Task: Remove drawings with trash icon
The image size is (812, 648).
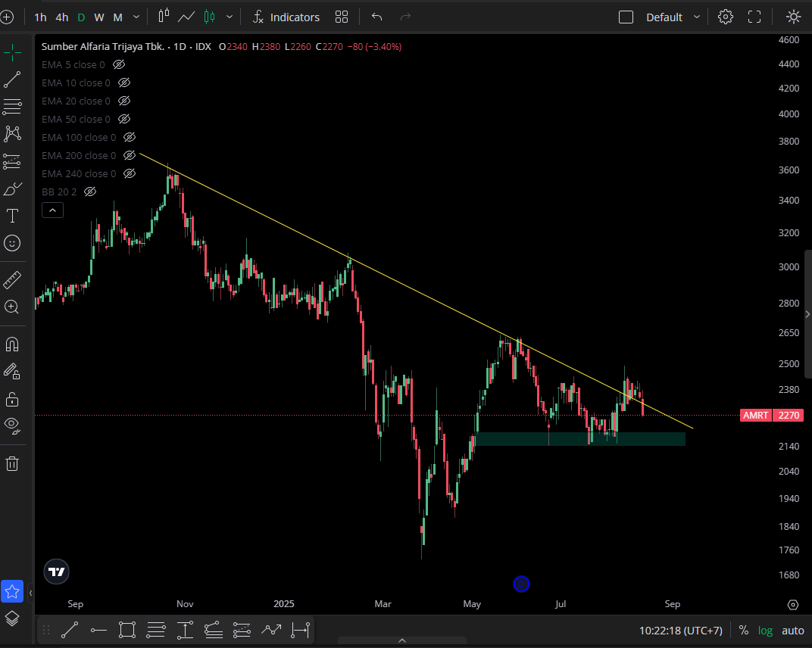Action: click(12, 463)
